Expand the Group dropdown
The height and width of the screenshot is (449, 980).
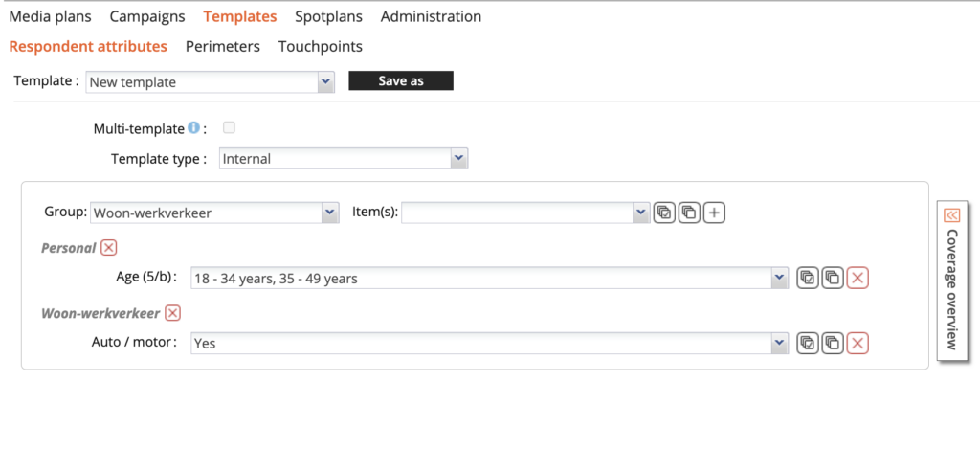330,213
